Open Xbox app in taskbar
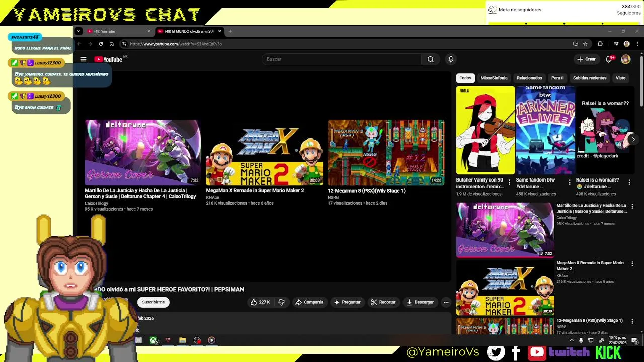 [153, 340]
